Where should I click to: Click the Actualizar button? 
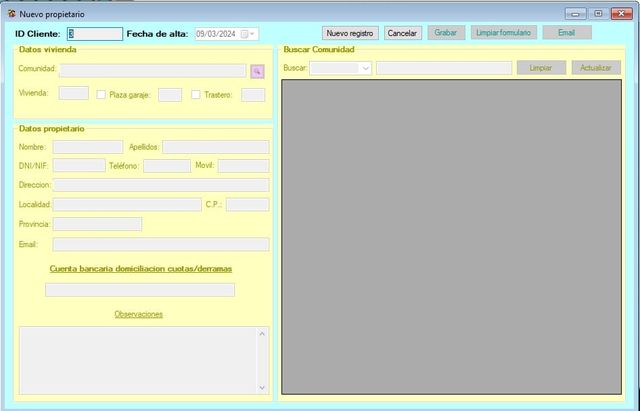tap(596, 68)
